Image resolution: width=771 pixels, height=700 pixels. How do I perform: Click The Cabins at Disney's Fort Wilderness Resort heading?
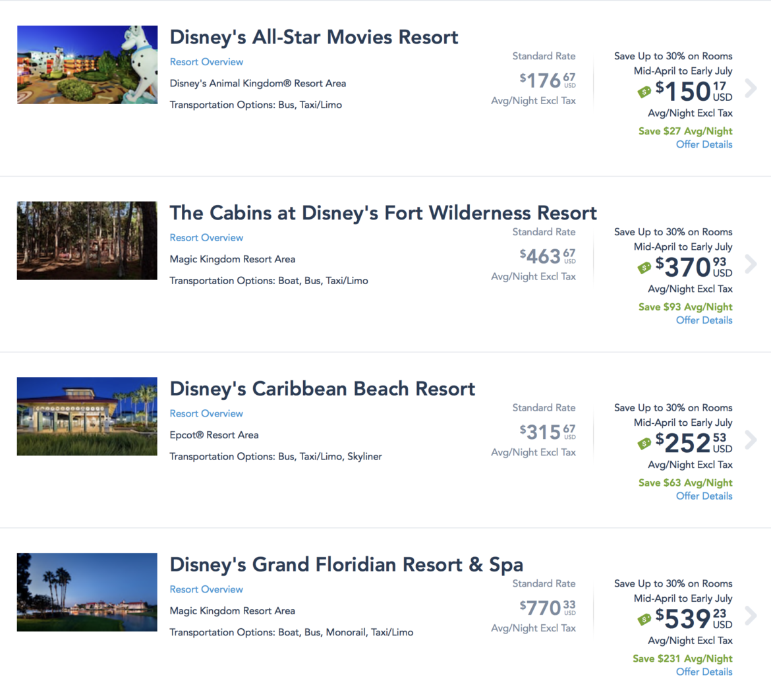(384, 213)
